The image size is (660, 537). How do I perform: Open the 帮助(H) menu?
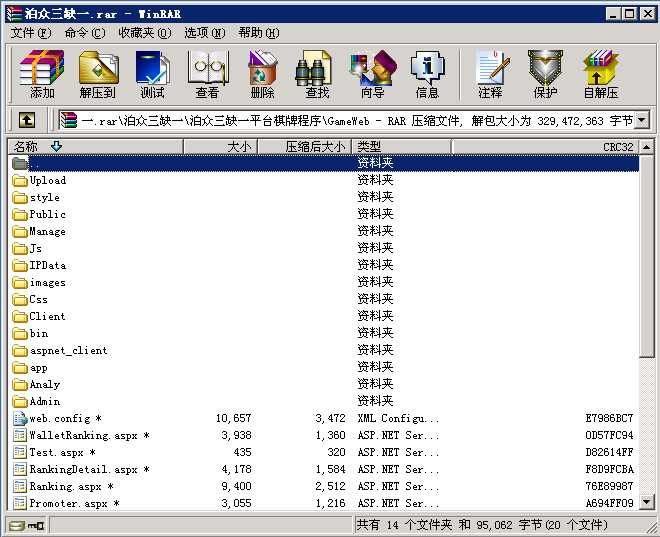coord(259,32)
